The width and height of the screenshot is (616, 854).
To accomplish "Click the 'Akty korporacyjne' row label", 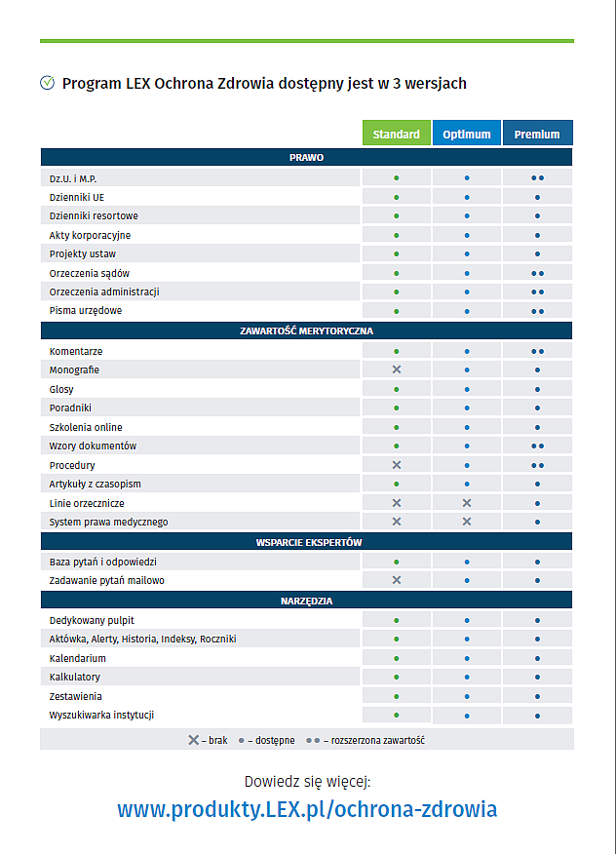I will coord(90,235).
